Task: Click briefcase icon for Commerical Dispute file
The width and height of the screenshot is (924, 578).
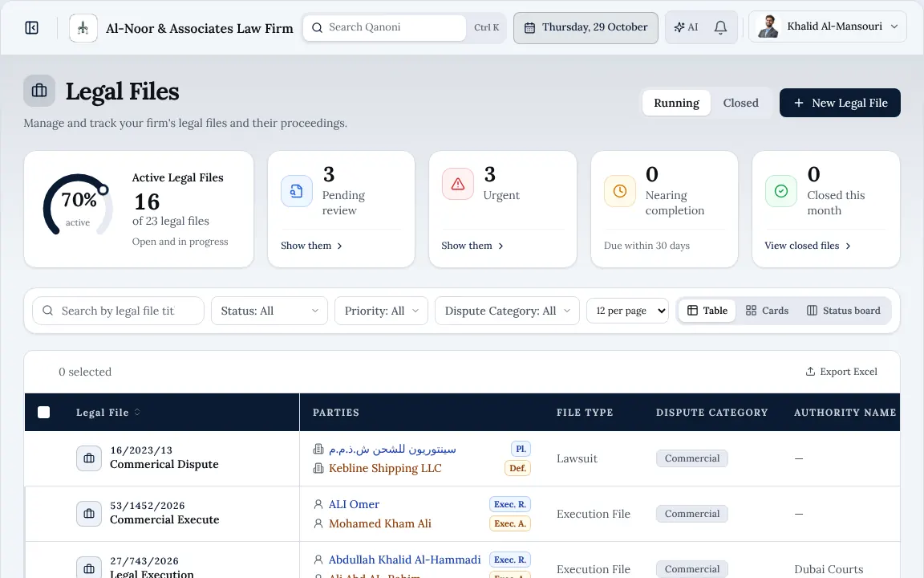Action: click(89, 458)
